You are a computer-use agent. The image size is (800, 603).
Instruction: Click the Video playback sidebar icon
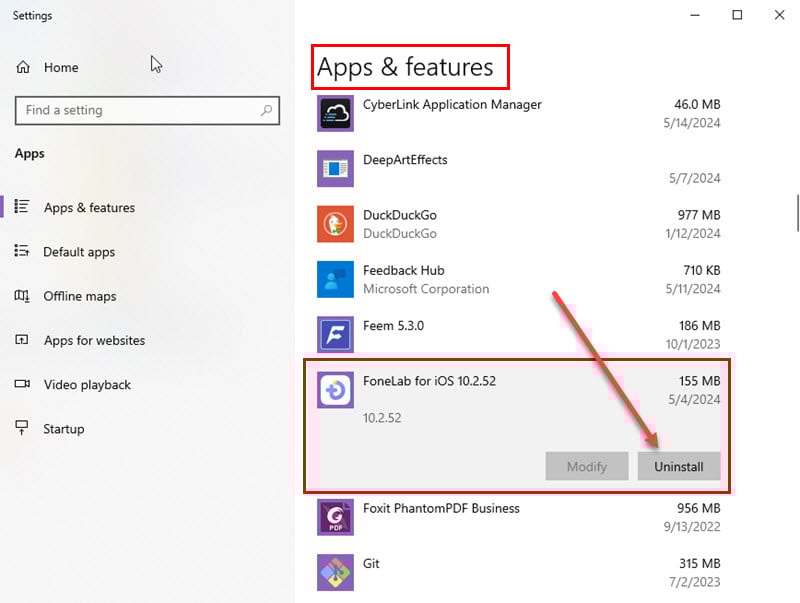click(22, 383)
